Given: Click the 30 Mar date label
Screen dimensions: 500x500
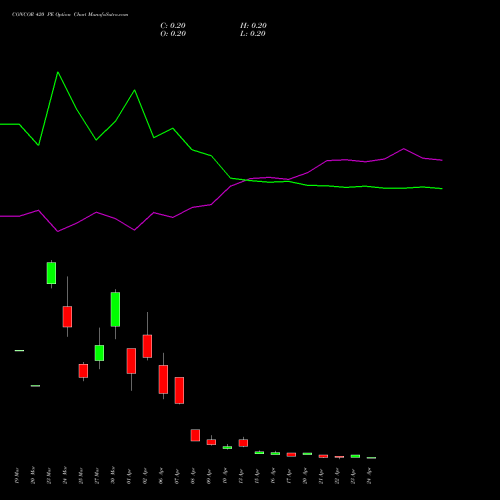Looking at the screenshot, I should (x=113, y=476).
